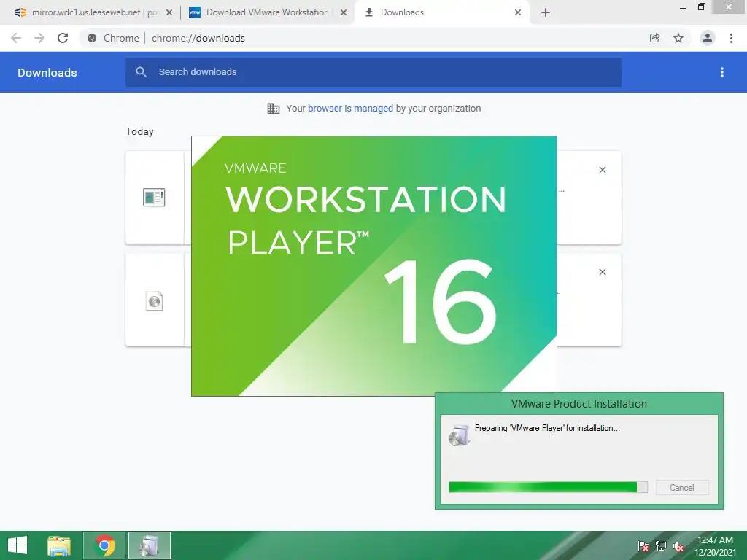Remove the first download from the list

coord(603,170)
